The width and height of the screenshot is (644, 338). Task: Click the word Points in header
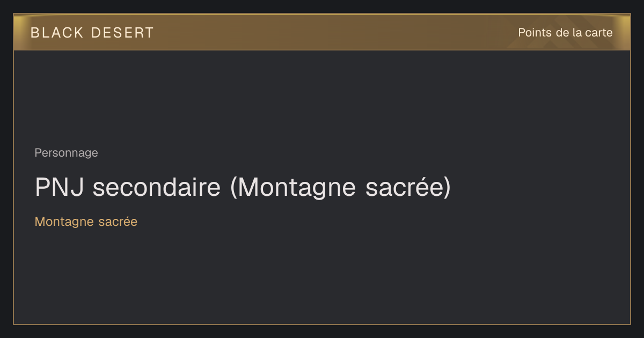[x=535, y=33]
